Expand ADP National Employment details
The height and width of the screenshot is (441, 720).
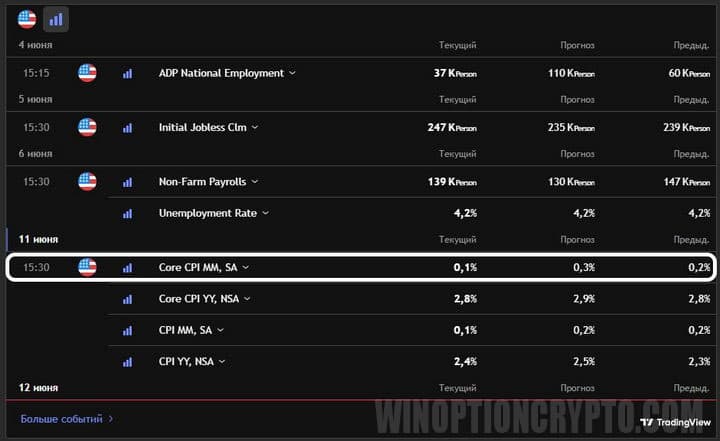pyautogui.click(x=292, y=73)
